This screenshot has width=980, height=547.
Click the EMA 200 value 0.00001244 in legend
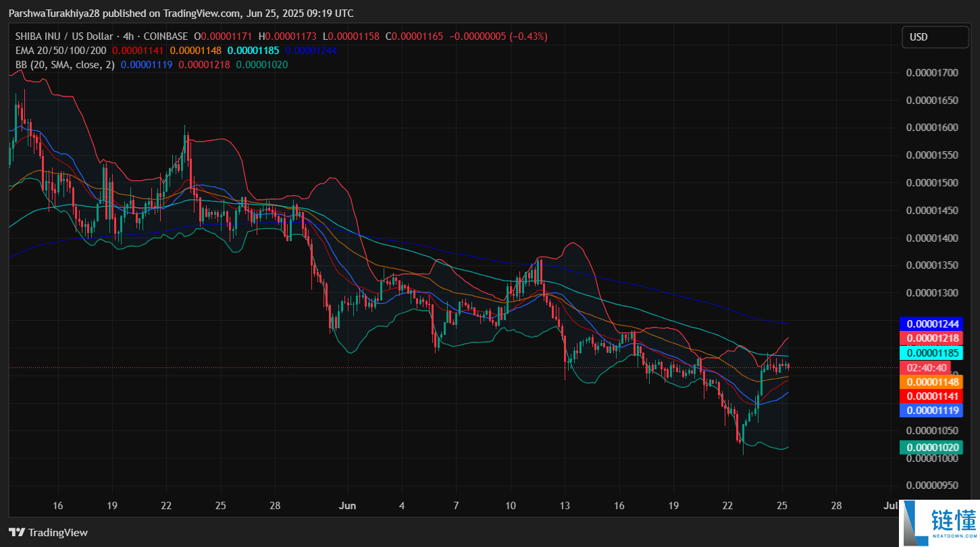pyautogui.click(x=311, y=51)
